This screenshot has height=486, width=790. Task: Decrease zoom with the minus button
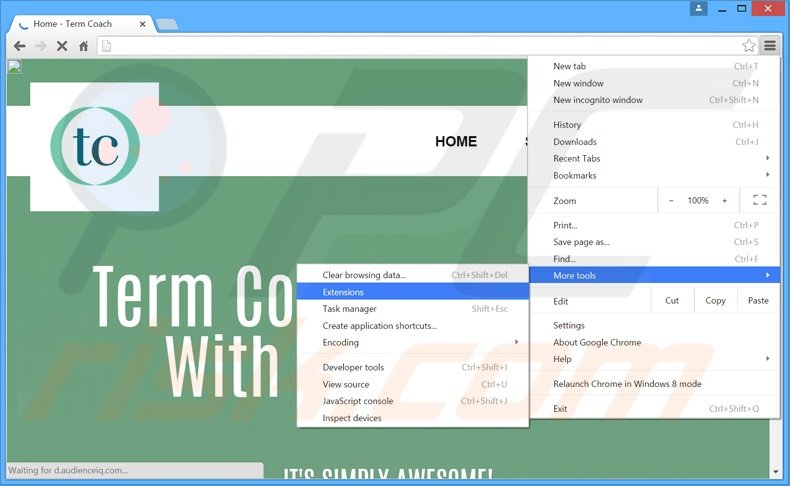[x=671, y=200]
